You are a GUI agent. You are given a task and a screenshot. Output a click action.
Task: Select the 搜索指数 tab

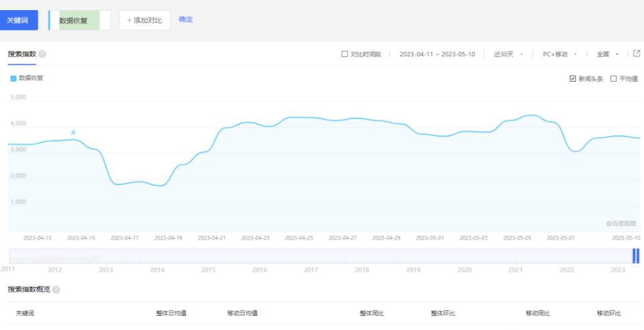point(20,54)
